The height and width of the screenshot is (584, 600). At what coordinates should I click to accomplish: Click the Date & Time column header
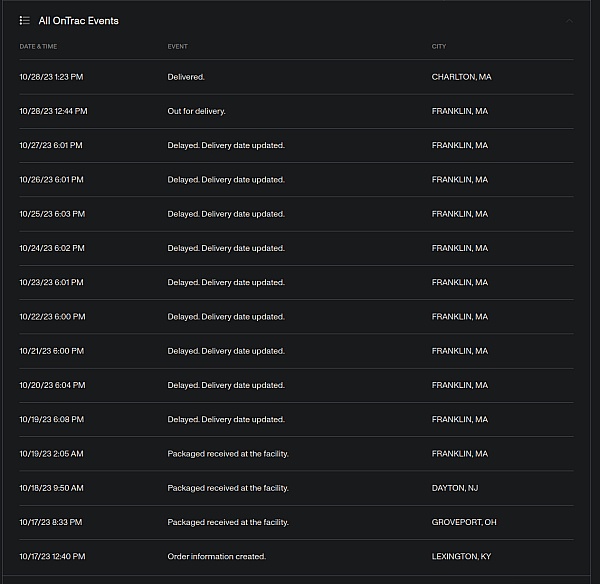point(36,46)
